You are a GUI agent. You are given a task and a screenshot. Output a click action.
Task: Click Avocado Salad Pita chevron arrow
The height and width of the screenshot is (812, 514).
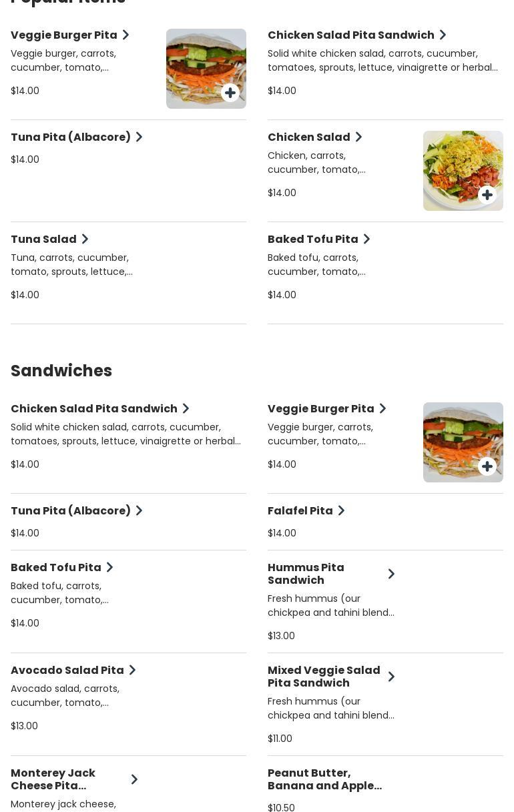click(x=132, y=670)
